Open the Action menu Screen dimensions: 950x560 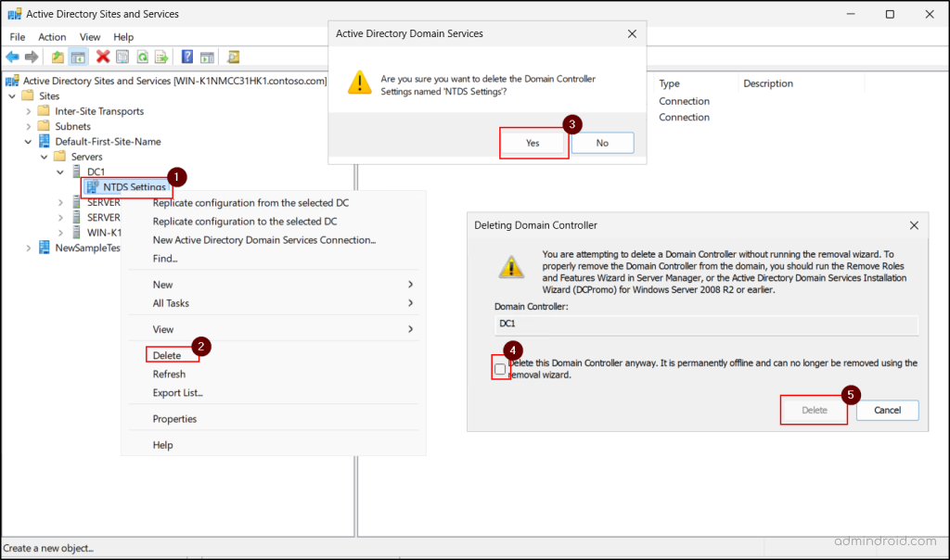coord(51,37)
